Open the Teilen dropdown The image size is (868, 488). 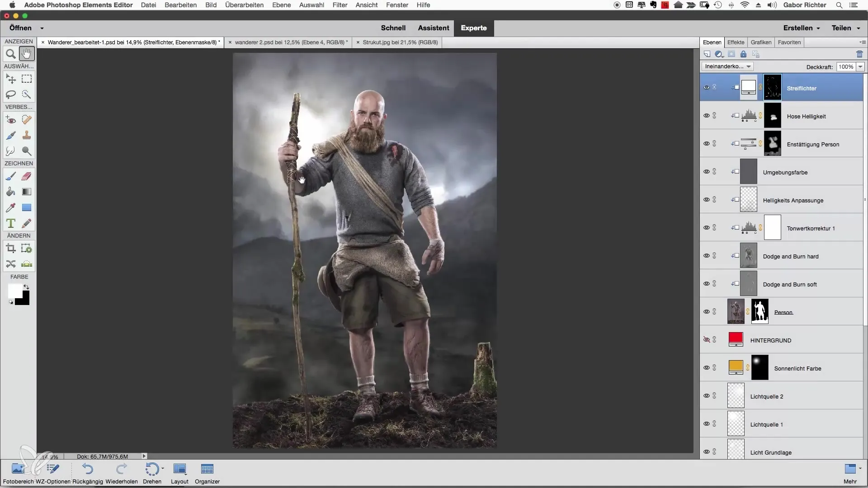click(845, 28)
